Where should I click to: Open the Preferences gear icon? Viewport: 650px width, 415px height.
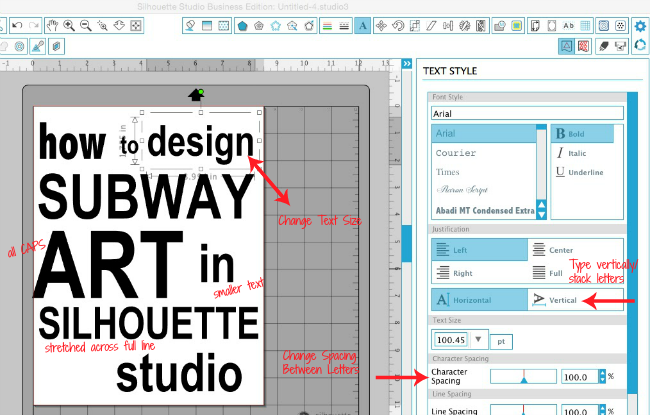pyautogui.click(x=640, y=26)
